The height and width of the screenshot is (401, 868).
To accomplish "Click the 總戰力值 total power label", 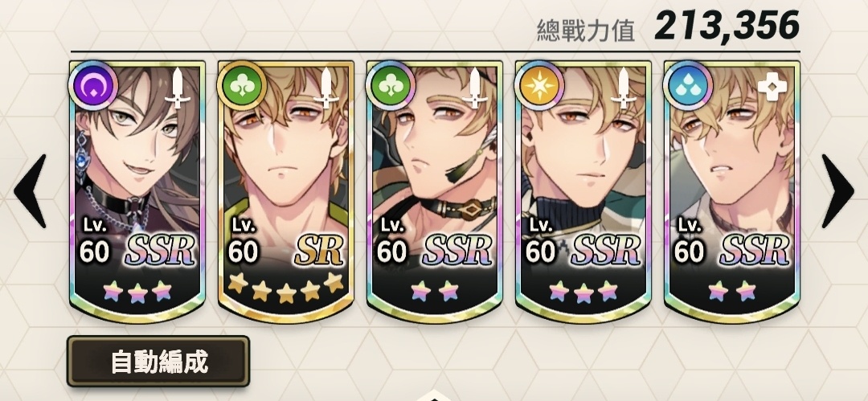I will click(x=586, y=30).
